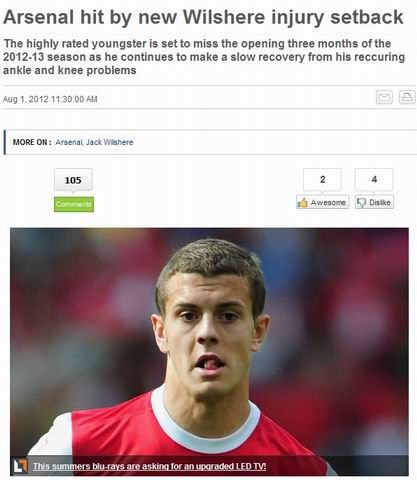Viewport: 417px width, 480px height.
Task: Click the 105 comment count bubble
Action: (73, 180)
